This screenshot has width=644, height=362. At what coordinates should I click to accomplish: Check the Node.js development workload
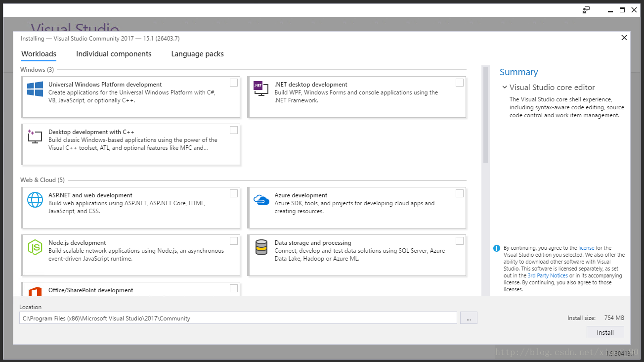[x=234, y=241]
